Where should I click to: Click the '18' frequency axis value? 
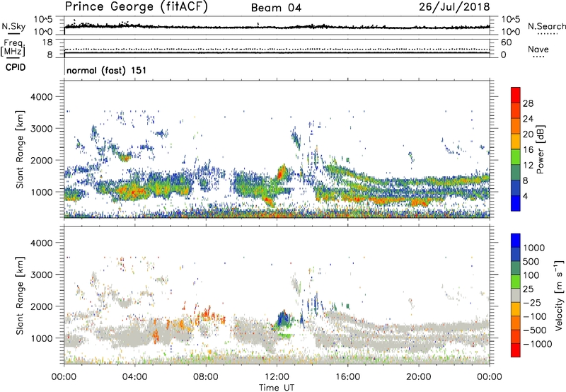pos(47,42)
